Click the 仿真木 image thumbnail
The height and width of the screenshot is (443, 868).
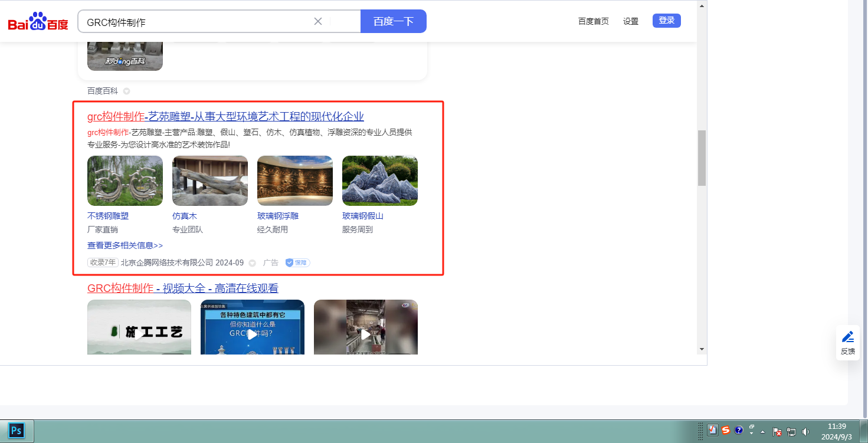coord(210,181)
